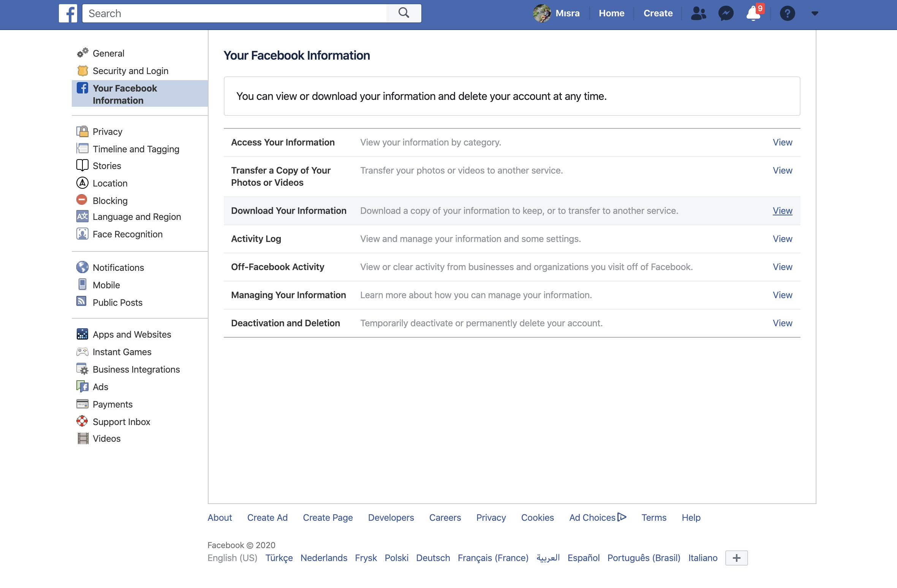View Activity Log
The height and width of the screenshot is (588, 897).
[782, 239]
